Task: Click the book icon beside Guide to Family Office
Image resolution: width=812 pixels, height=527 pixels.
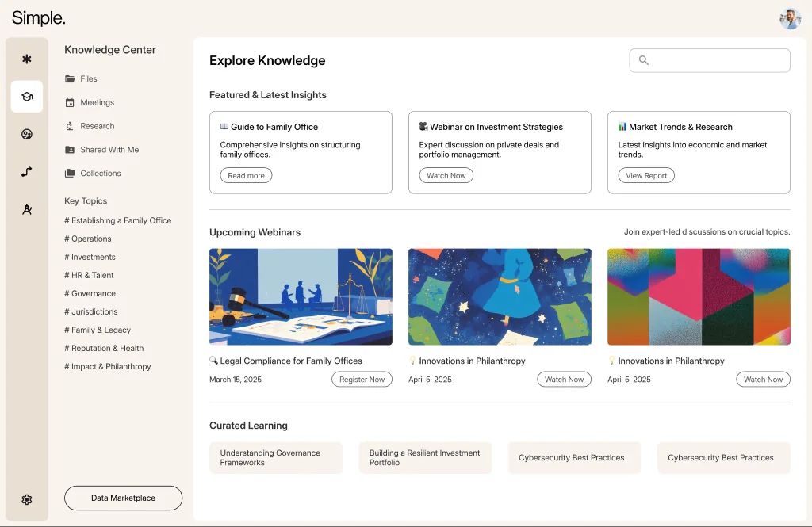Action: pos(224,126)
